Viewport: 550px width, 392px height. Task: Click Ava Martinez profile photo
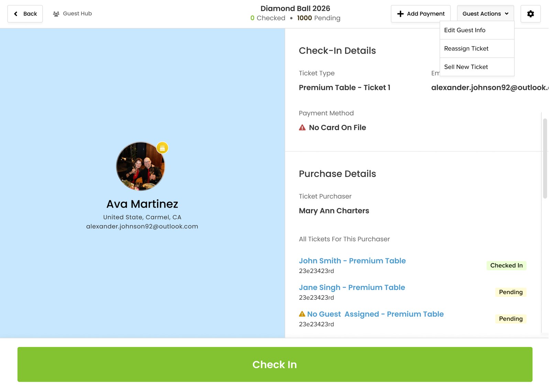pyautogui.click(x=140, y=166)
